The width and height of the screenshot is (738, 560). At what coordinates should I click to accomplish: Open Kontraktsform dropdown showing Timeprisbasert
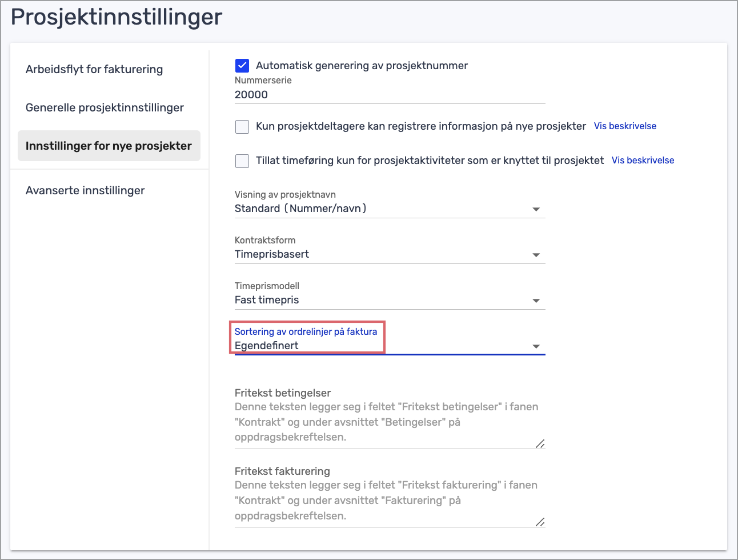click(390, 254)
